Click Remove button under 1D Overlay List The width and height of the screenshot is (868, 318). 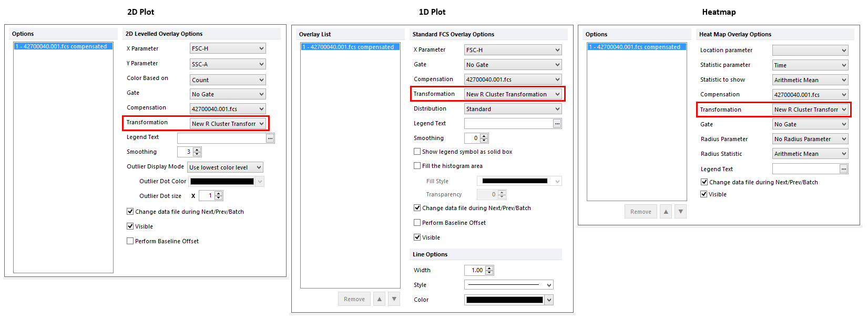tap(354, 299)
